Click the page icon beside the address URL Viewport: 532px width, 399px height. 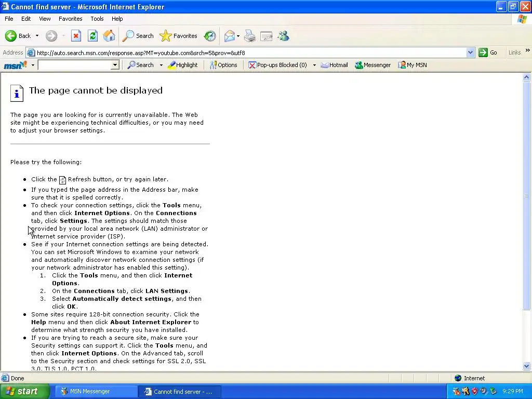point(31,52)
